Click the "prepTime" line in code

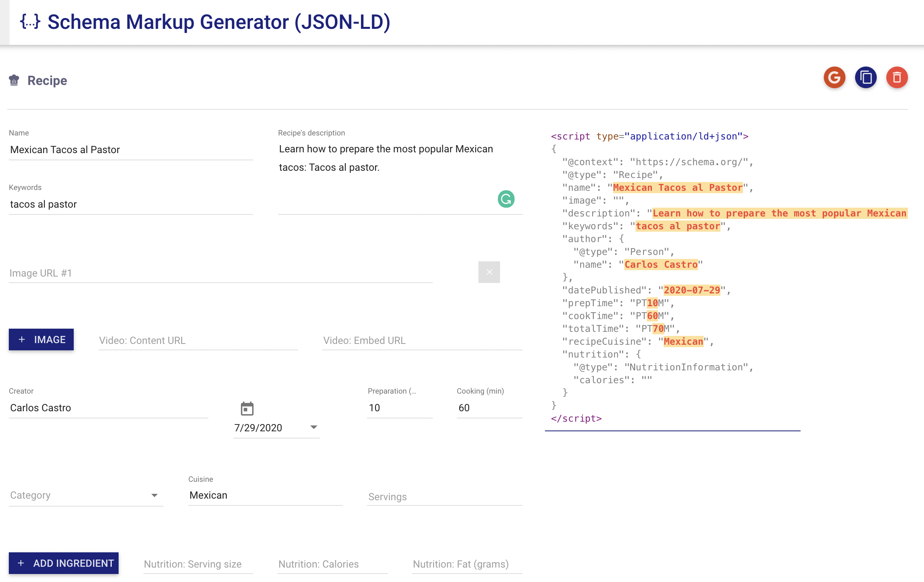click(x=618, y=303)
